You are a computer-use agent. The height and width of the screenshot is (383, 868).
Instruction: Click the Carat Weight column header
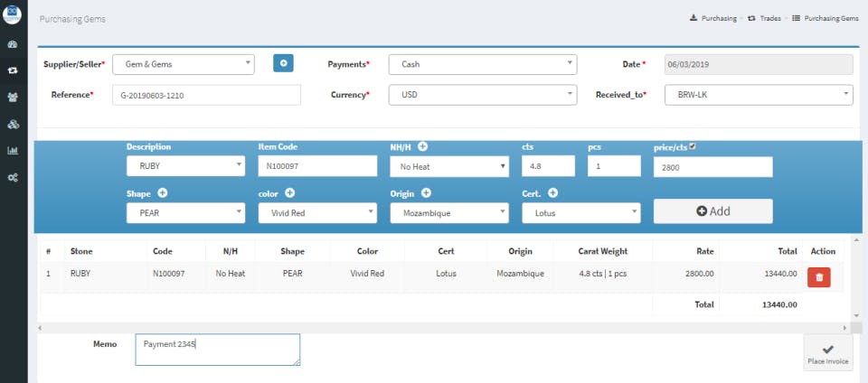[603, 251]
